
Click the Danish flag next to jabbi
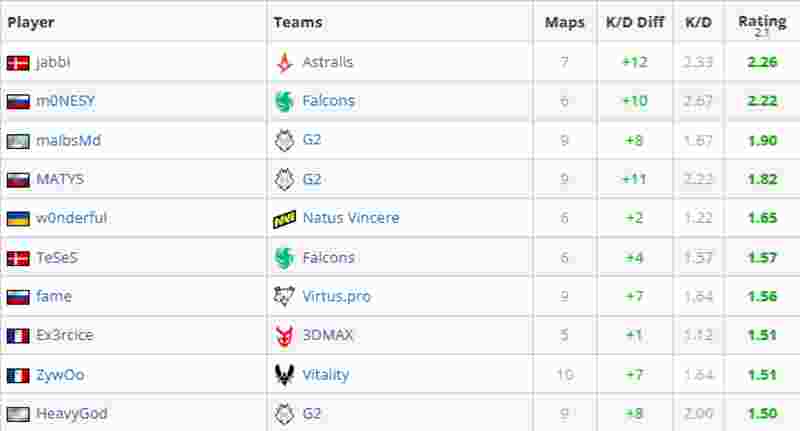(18, 62)
